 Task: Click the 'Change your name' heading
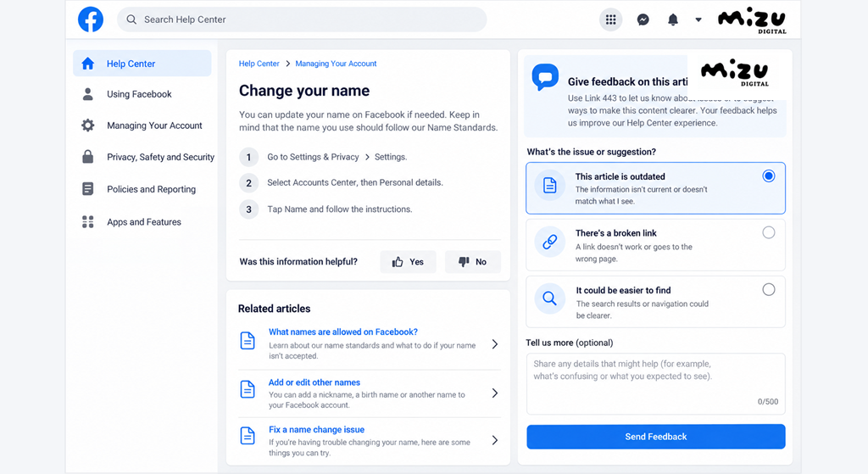[304, 91]
